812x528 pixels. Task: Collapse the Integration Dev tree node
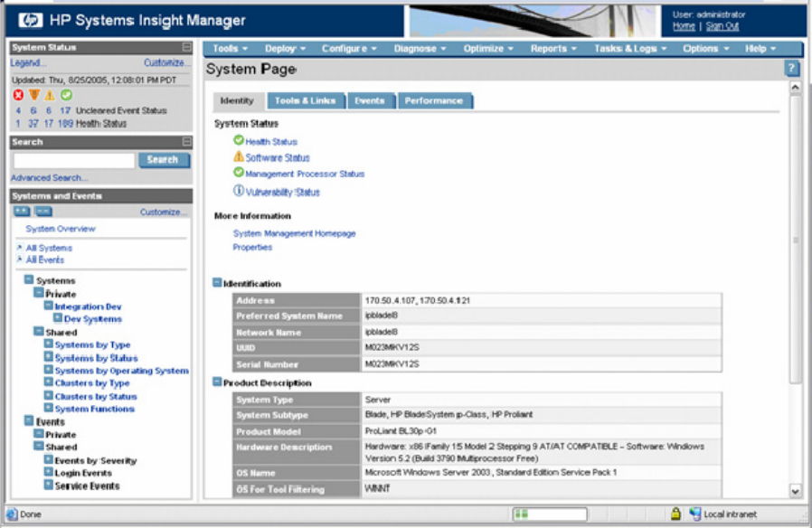point(49,306)
